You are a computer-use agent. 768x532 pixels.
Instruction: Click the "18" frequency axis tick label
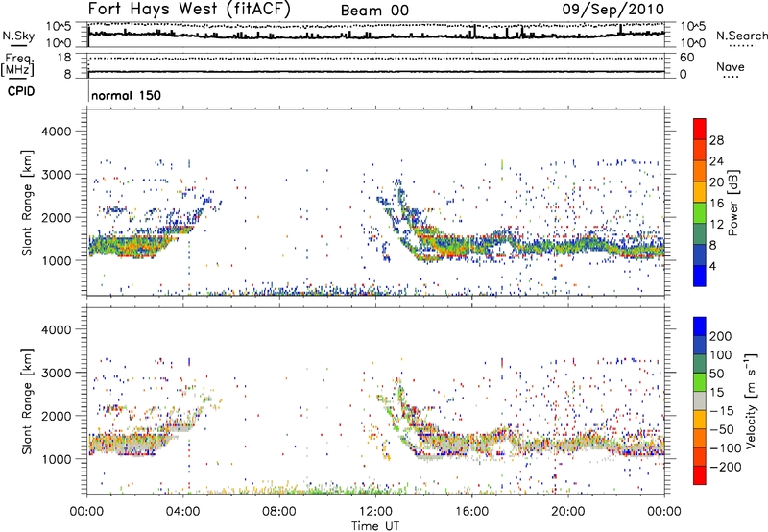pyautogui.click(x=64, y=58)
